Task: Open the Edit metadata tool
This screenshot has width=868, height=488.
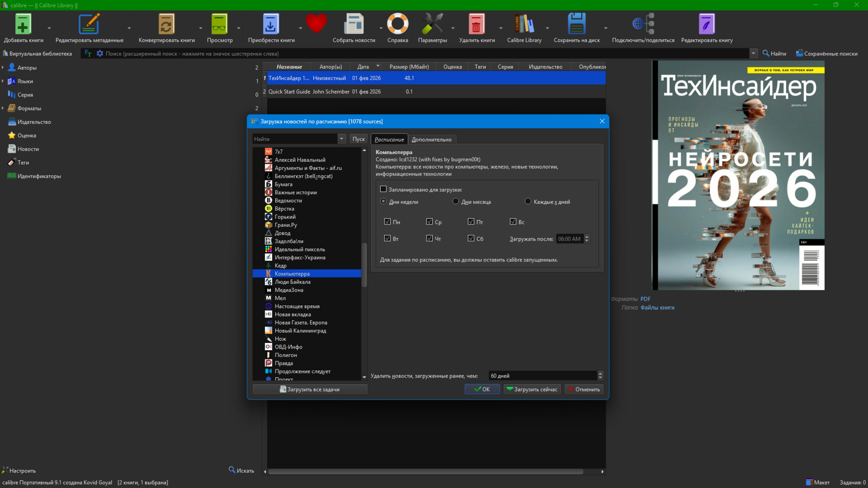Action: point(89,25)
